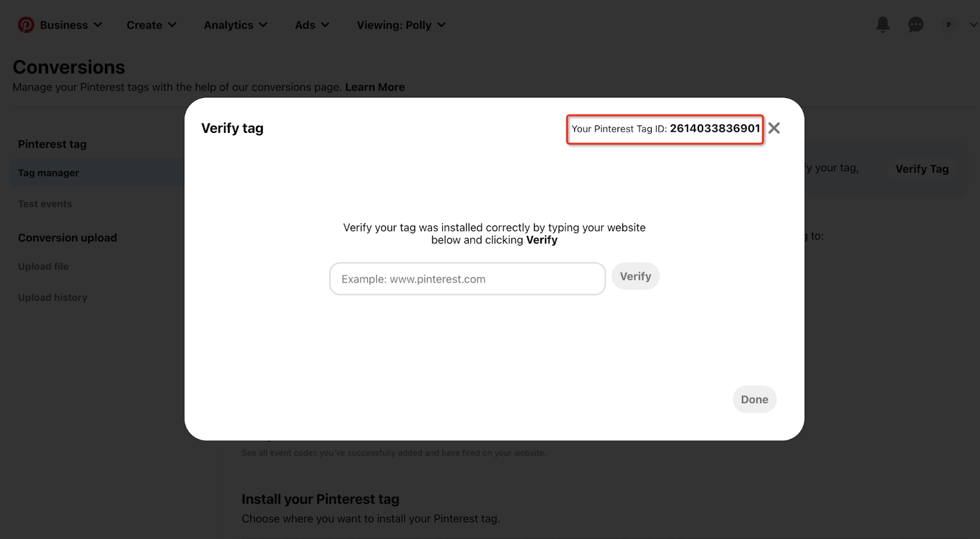Click 'Choose where you want to install' text
The height and width of the screenshot is (539, 980).
tap(371, 519)
